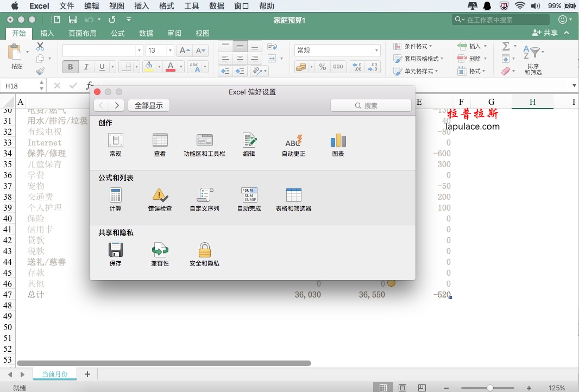Click the format painter brush icon
579x392 pixels.
click(x=40, y=71)
